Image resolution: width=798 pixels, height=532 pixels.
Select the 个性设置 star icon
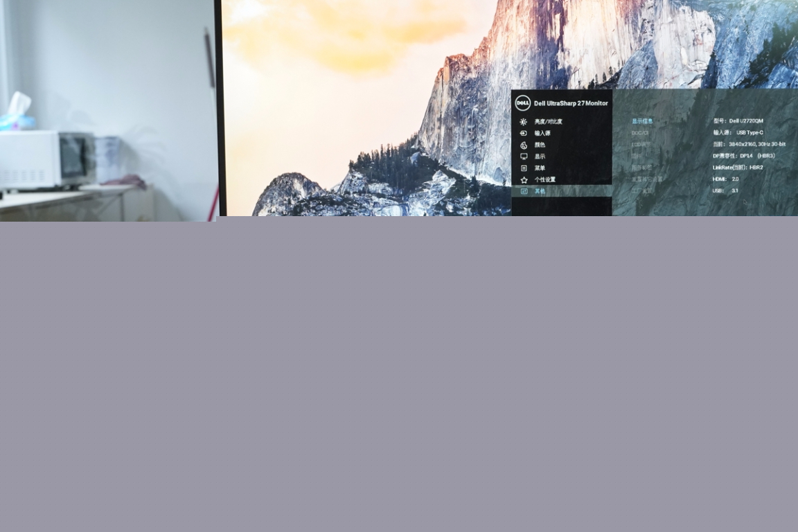click(524, 180)
